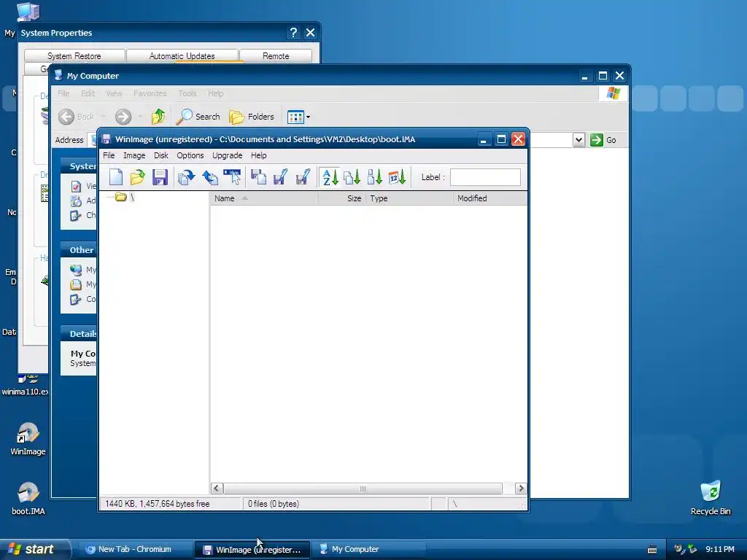This screenshot has height=560, width=747.
Task: Open the Favorites menu in My Computer
Action: [150, 93]
